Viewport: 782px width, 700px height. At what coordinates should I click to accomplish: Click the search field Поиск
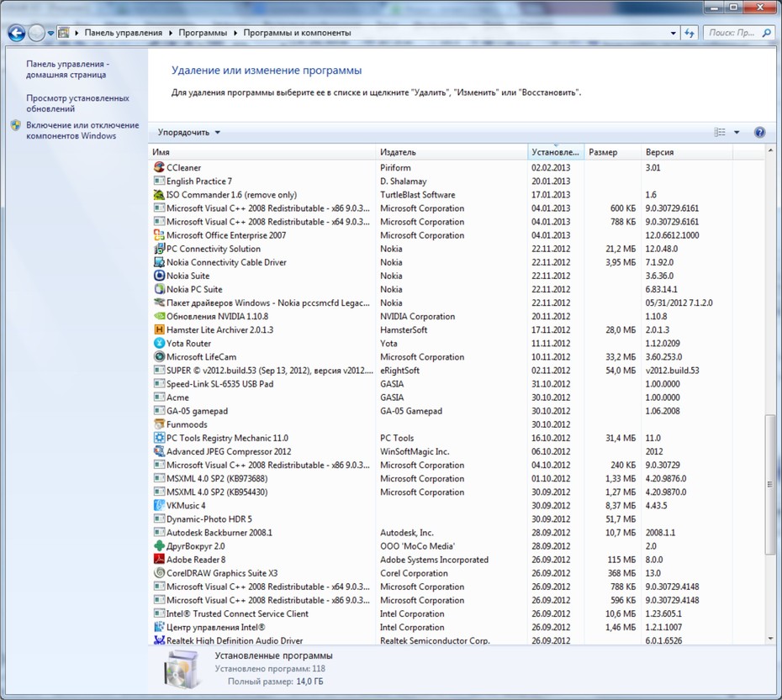(732, 33)
